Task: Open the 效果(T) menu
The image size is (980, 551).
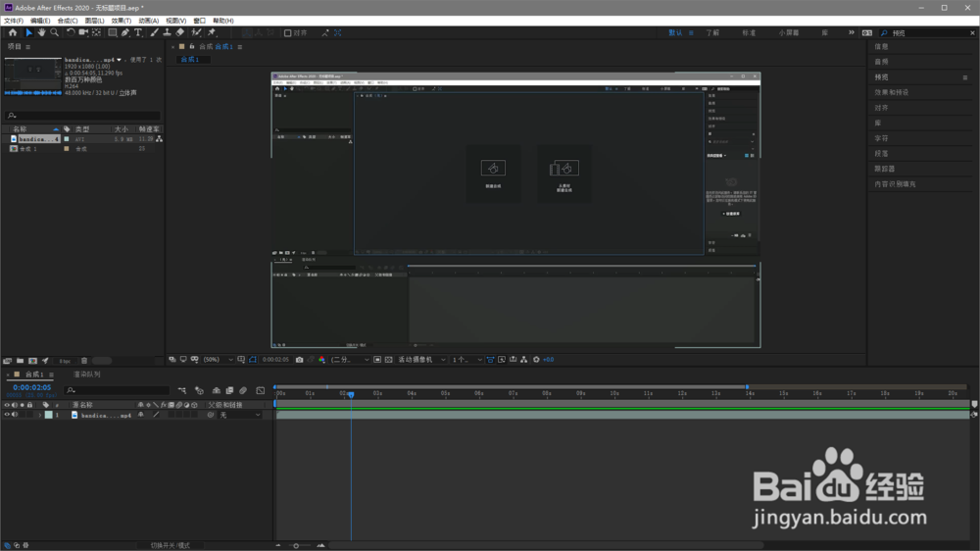Action: click(122, 21)
